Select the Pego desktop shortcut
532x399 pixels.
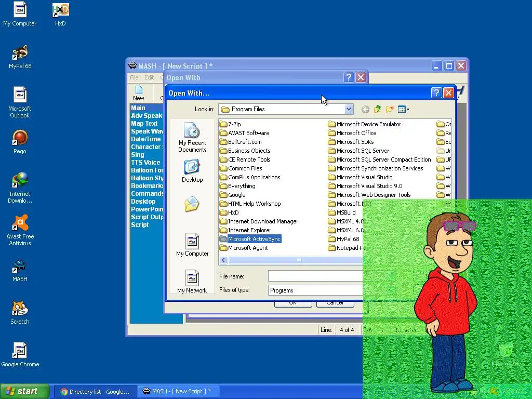20,142
